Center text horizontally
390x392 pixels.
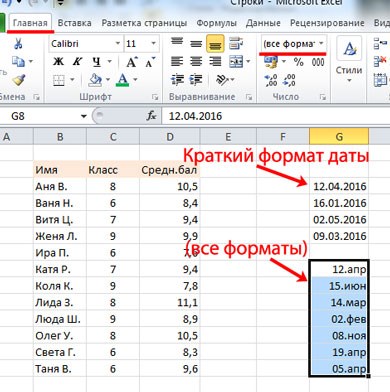tap(196, 62)
